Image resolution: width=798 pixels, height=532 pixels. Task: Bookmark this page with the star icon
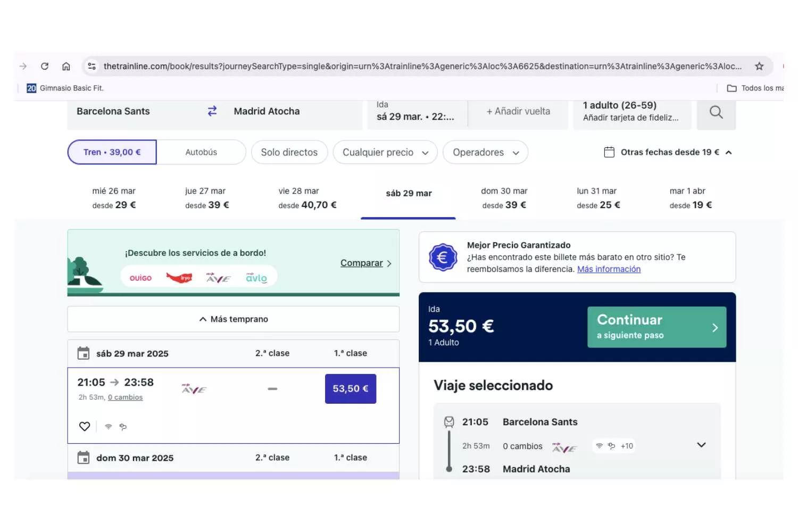[x=759, y=66]
